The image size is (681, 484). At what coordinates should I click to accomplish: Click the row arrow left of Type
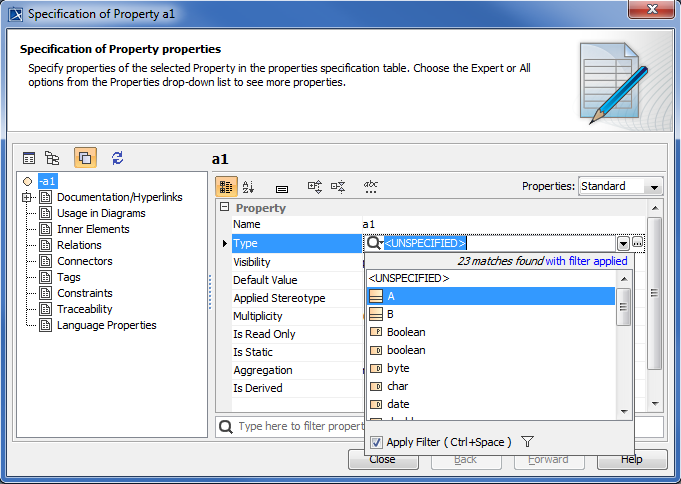click(x=225, y=243)
